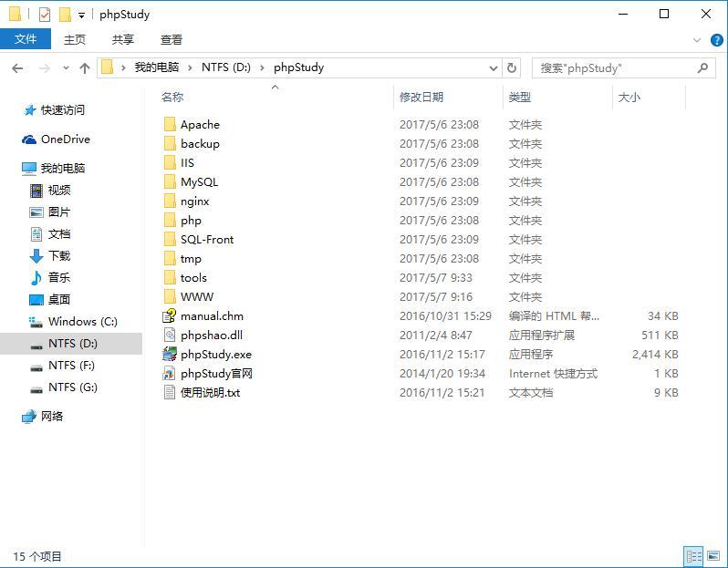
Task: Select the IIS folder icon
Action: tap(170, 162)
